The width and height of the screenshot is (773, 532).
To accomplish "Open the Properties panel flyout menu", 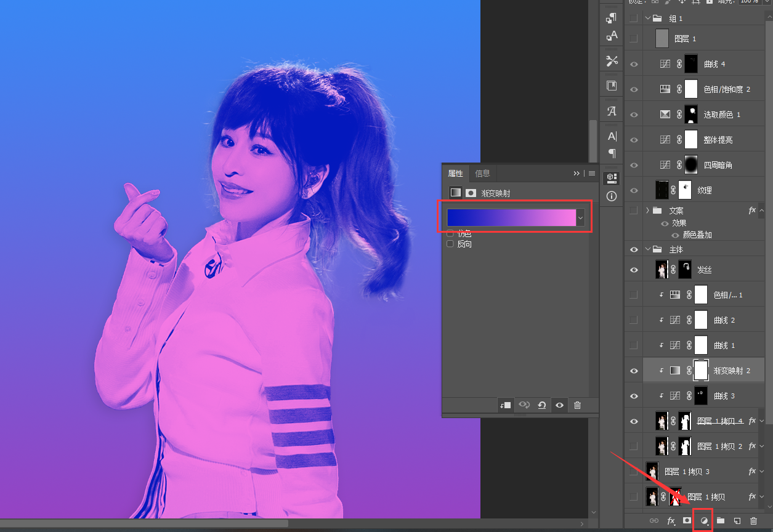I will [x=592, y=174].
